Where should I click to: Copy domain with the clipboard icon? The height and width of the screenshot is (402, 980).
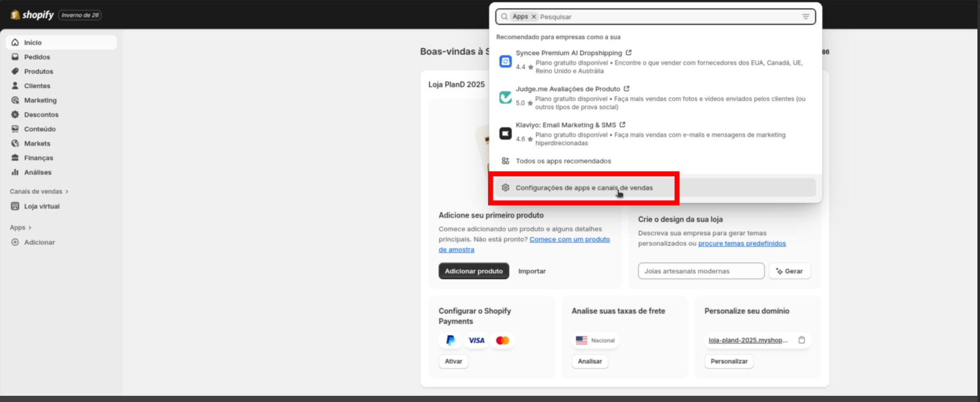pos(802,340)
